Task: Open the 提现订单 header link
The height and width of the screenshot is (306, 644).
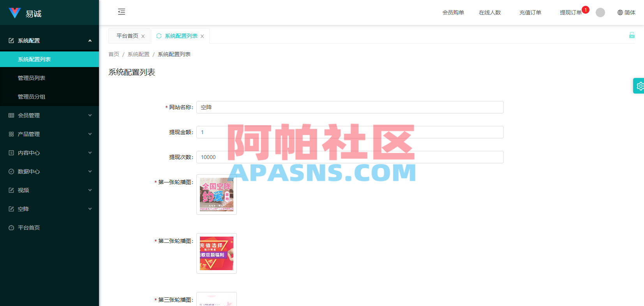Action: click(571, 12)
